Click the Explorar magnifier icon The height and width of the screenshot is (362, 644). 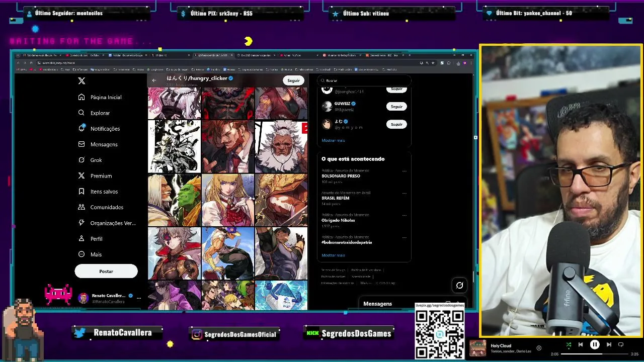tap(82, 113)
